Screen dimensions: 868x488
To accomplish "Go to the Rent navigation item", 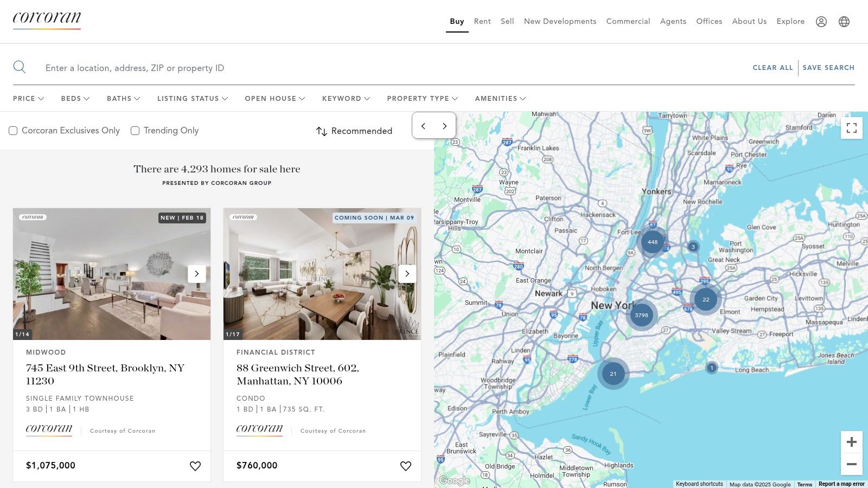I will click(x=482, y=22).
